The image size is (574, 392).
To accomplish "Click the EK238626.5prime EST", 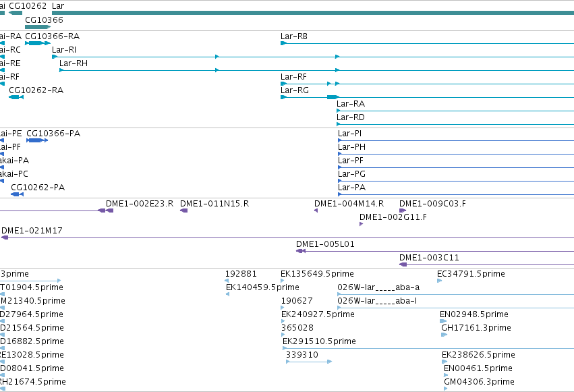I will click(x=444, y=362).
